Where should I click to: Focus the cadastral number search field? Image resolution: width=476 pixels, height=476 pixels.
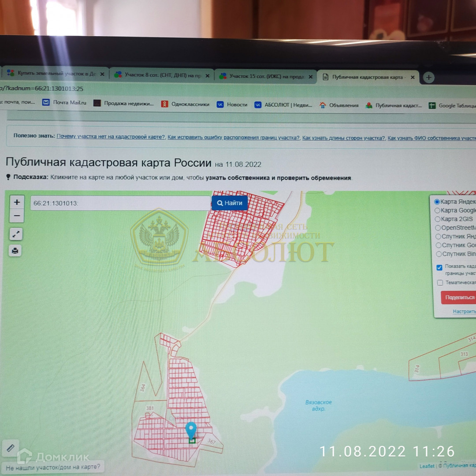point(120,203)
